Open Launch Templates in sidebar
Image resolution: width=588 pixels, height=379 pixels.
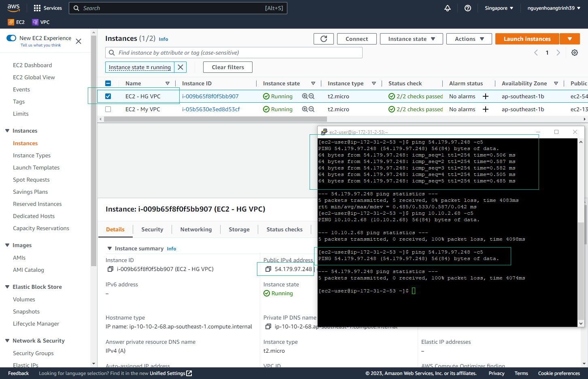(x=36, y=167)
